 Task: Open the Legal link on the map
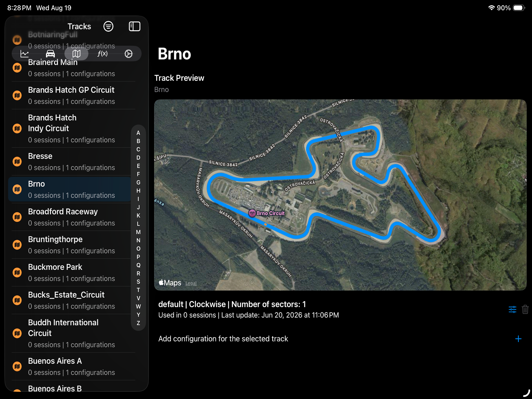pos(191,283)
